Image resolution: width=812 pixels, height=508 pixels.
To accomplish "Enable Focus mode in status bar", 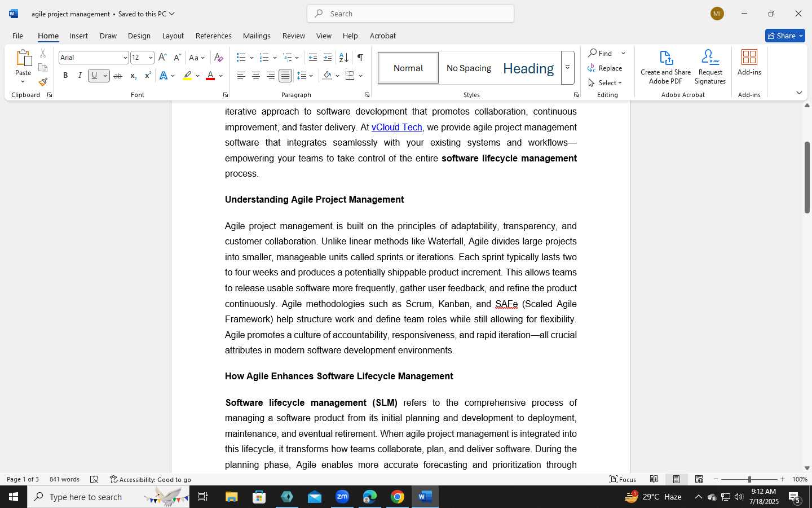I will (623, 479).
